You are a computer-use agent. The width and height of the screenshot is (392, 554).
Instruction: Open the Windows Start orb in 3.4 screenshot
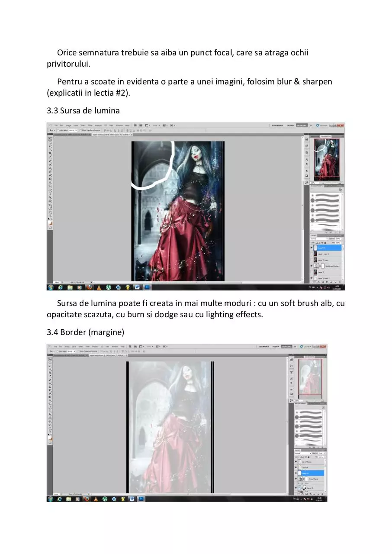50,499
